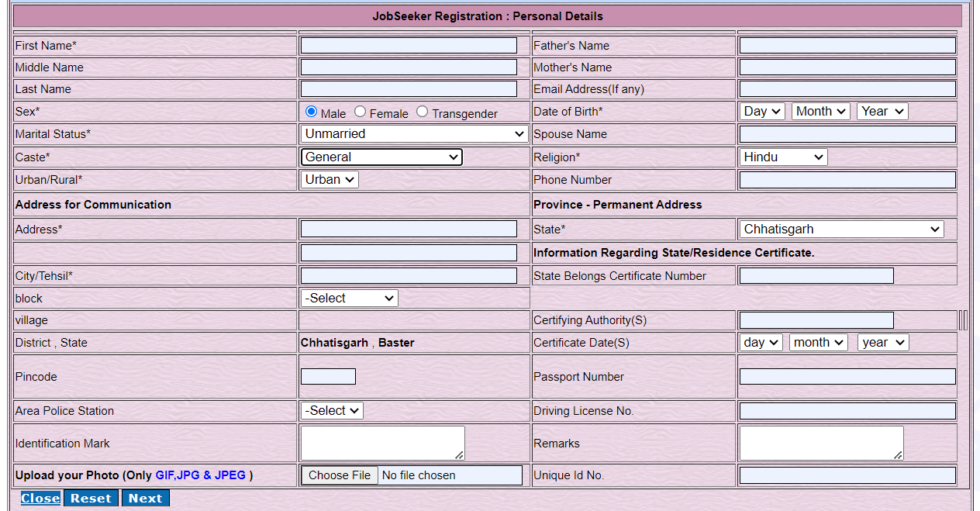The height and width of the screenshot is (511, 980).
Task: Click the First Name input field
Action: tap(409, 46)
